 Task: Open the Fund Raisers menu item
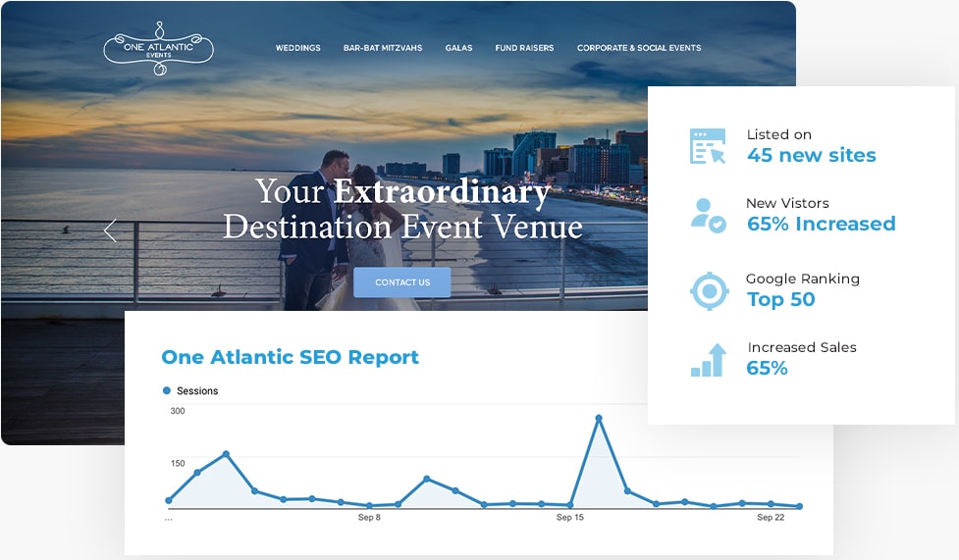pyautogui.click(x=524, y=48)
